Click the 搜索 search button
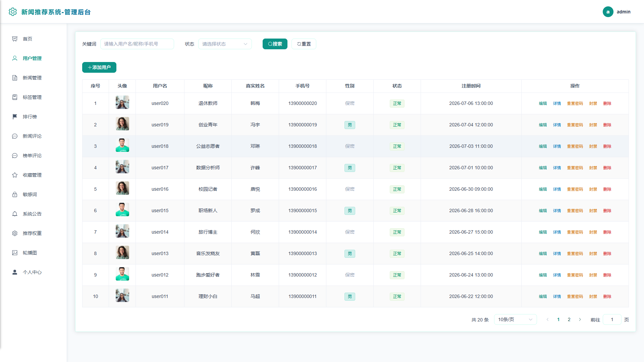Image resolution: width=644 pixels, height=362 pixels. point(275,44)
